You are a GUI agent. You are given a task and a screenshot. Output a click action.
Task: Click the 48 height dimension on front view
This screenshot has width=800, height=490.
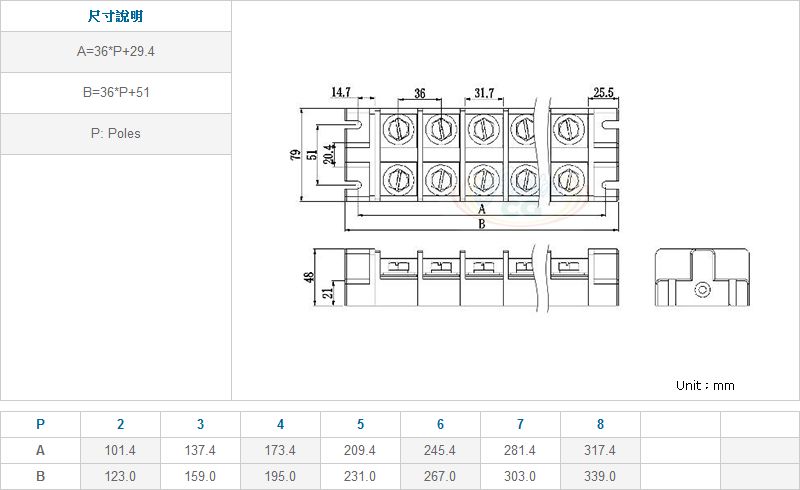(x=309, y=277)
